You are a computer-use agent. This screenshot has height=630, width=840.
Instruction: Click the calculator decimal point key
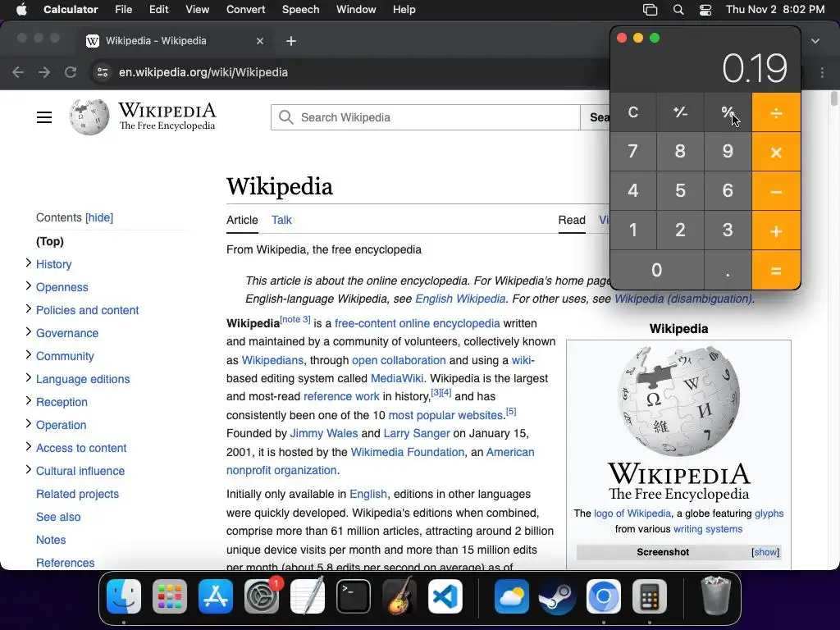(x=728, y=271)
